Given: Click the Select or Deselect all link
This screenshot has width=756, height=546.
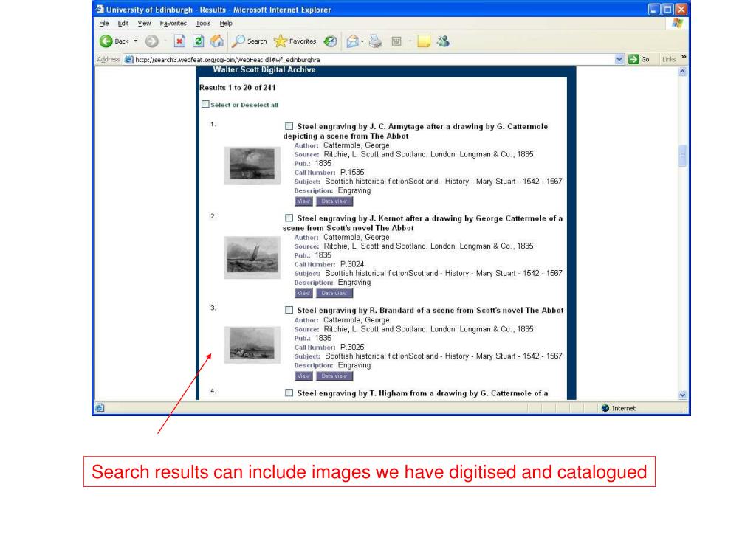Looking at the screenshot, I should [x=244, y=105].
